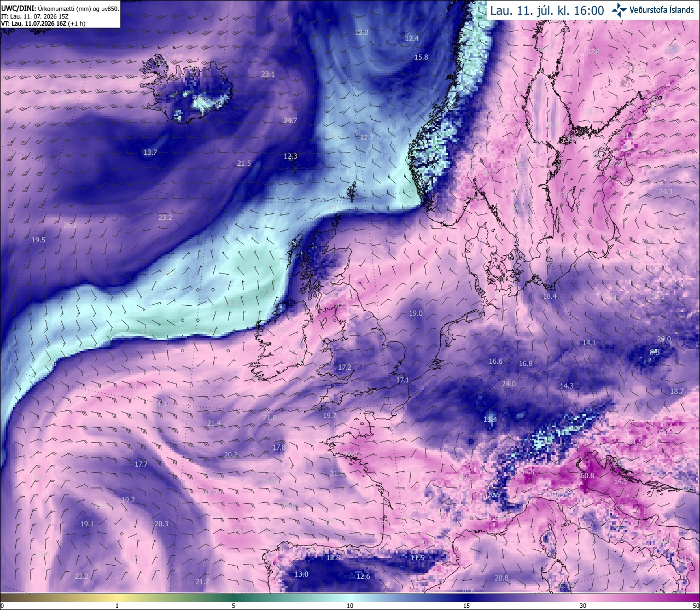Click the 17.2 label over Wales
The image size is (700, 610).
tap(345, 367)
